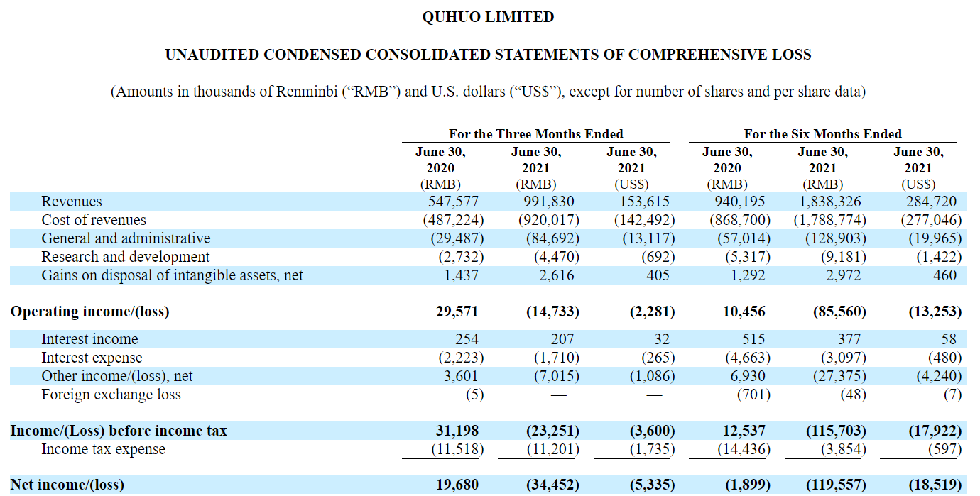Click foreign exchange loss value (701)

(753, 395)
